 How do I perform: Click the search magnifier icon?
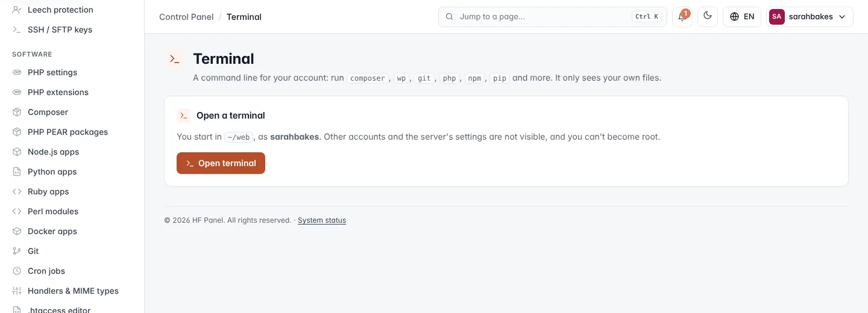pos(449,17)
